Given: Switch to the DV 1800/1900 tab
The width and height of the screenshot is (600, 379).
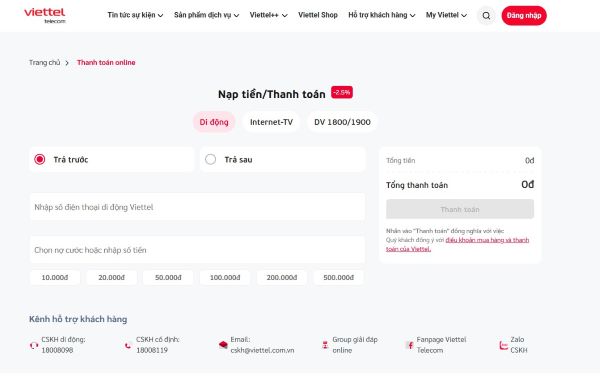Looking at the screenshot, I should point(342,122).
